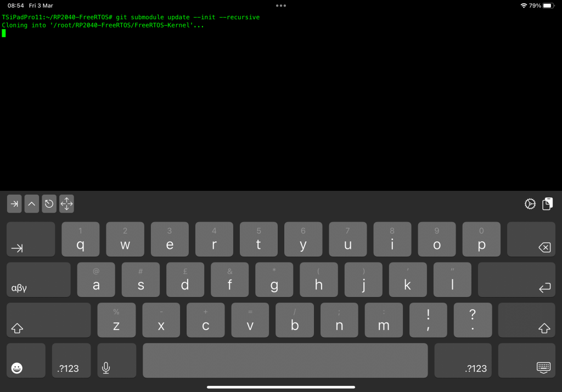This screenshot has height=392, width=562.
Task: Tap the four-way arrow keys control
Action: pos(66,204)
